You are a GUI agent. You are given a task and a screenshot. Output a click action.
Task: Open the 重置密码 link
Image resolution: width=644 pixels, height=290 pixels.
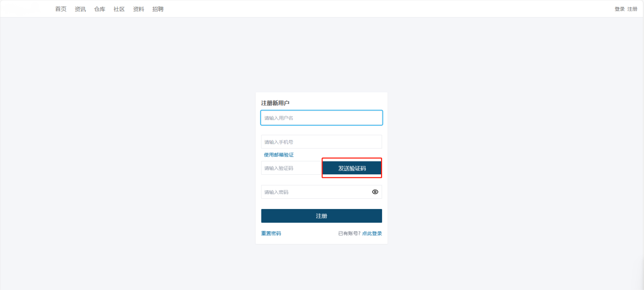pyautogui.click(x=271, y=233)
